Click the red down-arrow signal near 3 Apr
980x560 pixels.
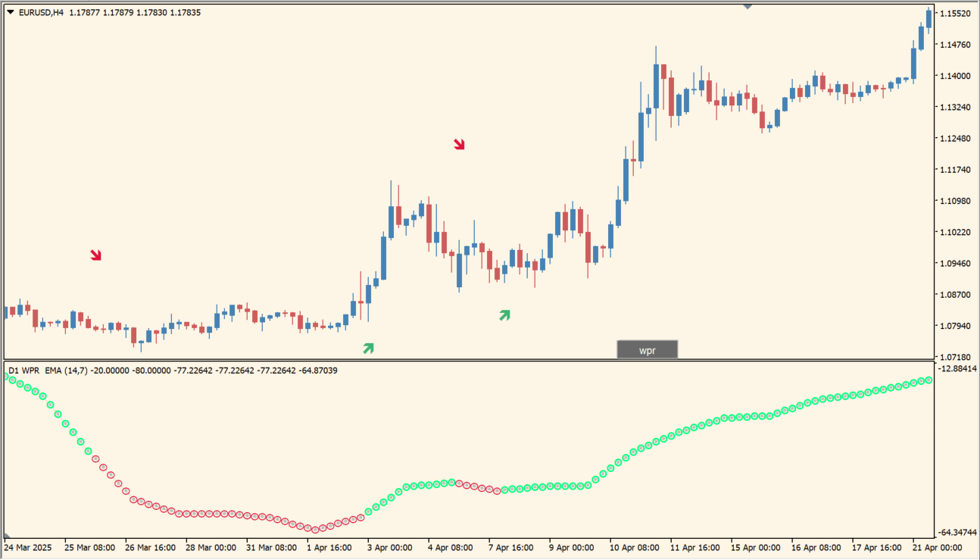coord(460,143)
